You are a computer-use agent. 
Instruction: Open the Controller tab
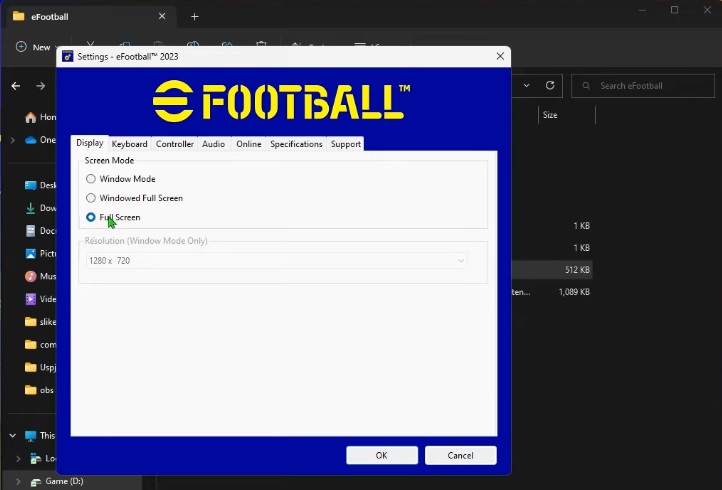pos(175,144)
